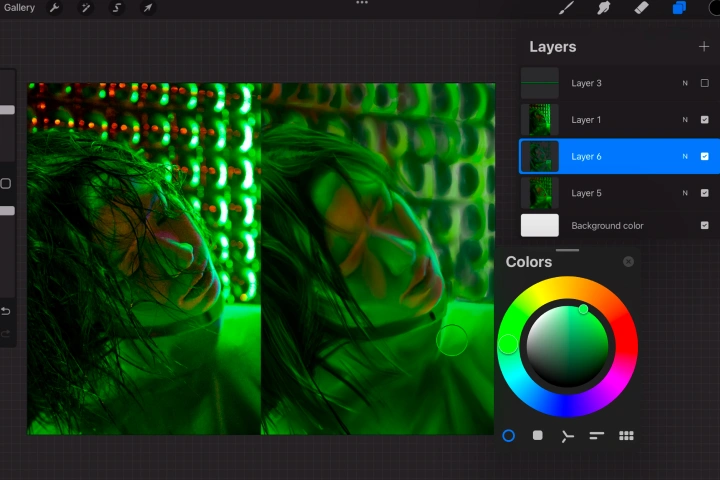Uncheck visibility of Layer 5
Image resolution: width=720 pixels, height=480 pixels.
pyautogui.click(x=704, y=193)
